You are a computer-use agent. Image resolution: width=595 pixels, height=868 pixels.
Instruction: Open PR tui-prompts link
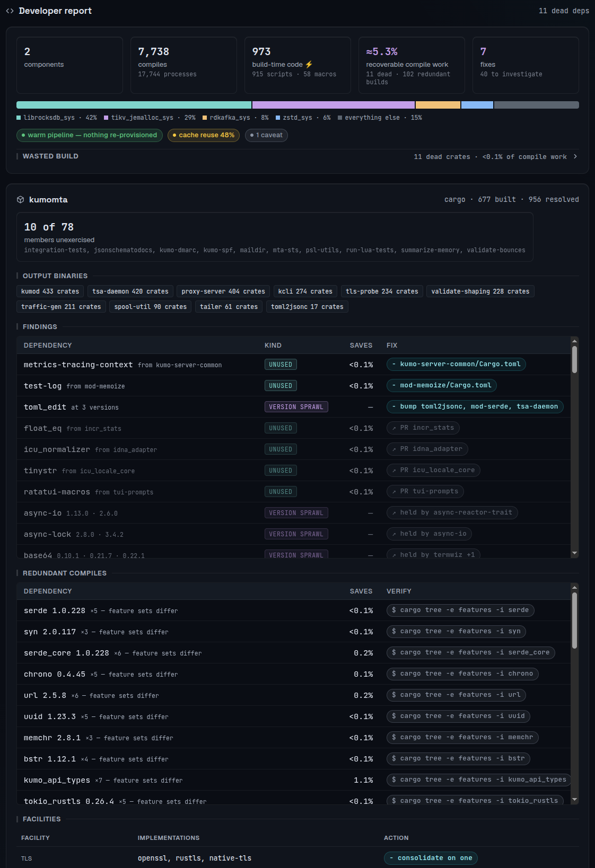(425, 491)
